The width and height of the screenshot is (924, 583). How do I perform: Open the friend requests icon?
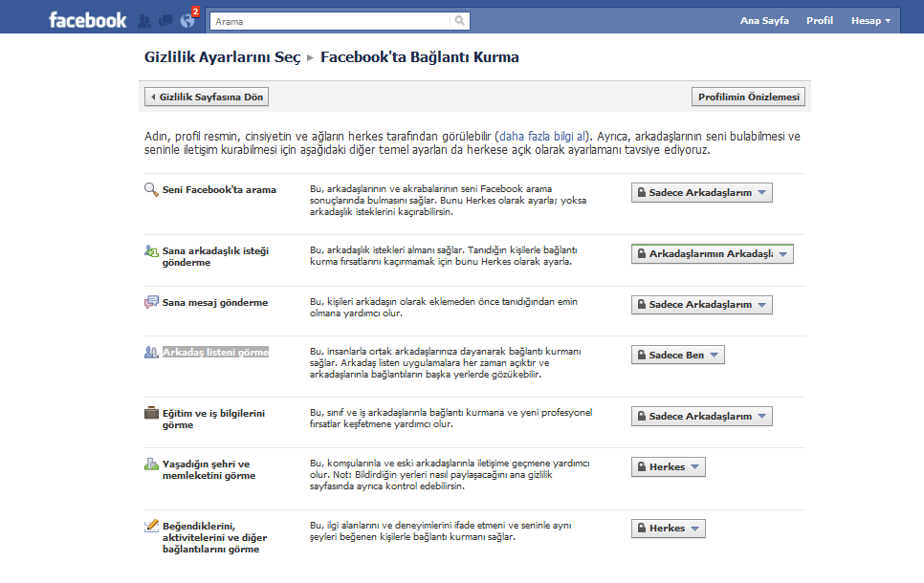[144, 21]
